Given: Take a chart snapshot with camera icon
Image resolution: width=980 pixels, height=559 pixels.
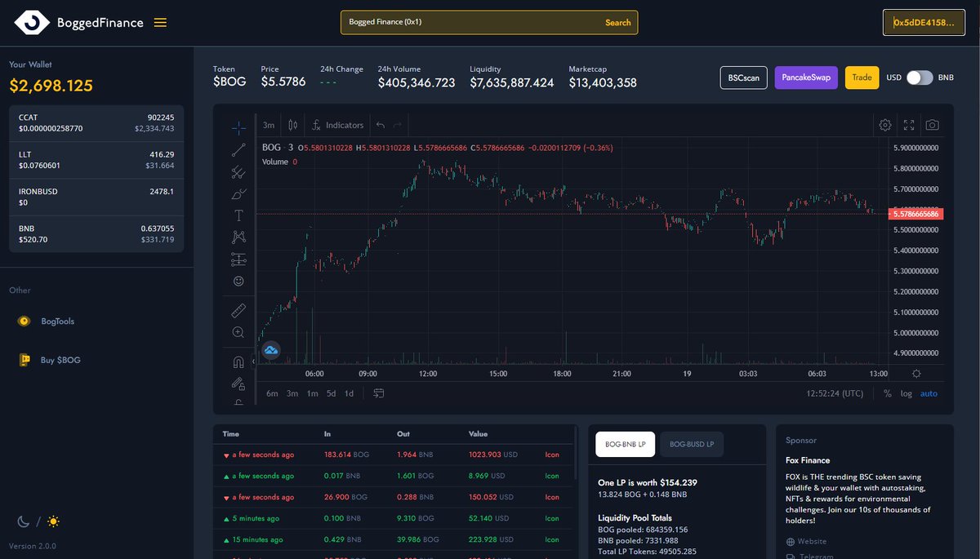Looking at the screenshot, I should [932, 125].
